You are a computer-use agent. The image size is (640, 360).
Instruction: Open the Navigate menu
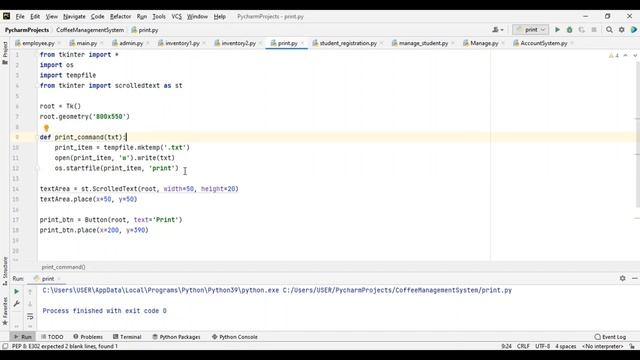tap(74, 16)
